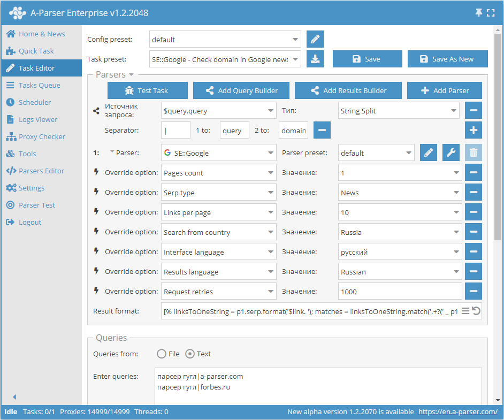
Task: Expand the Task preset dropdown
Action: (x=296, y=59)
